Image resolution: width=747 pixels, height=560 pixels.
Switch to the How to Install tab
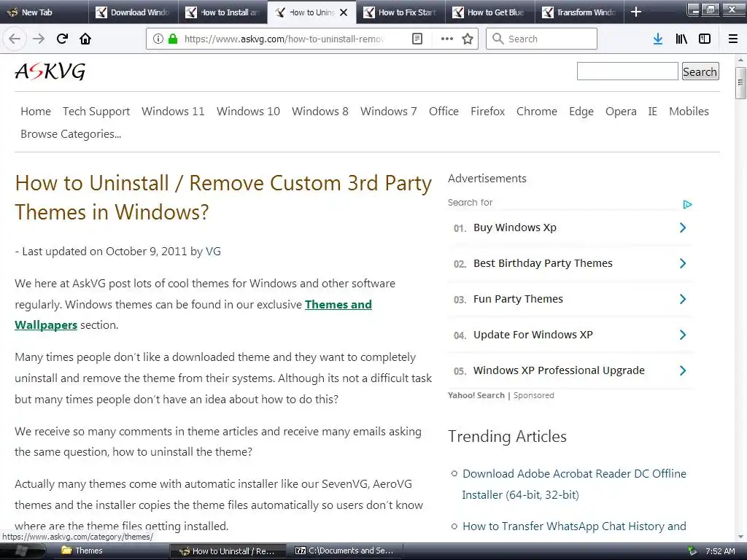point(222,12)
